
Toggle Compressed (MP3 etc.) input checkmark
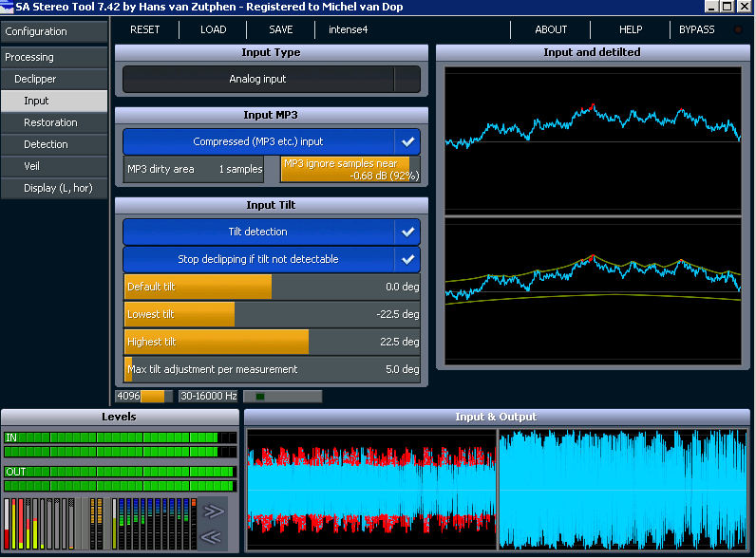(x=407, y=141)
